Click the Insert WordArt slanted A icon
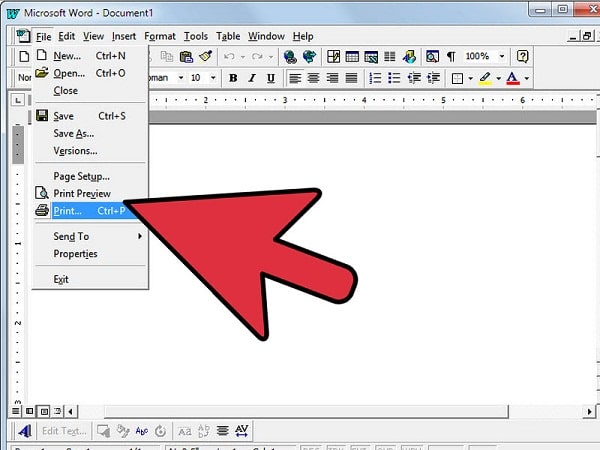Screen dimensions: 600x450 (25, 431)
